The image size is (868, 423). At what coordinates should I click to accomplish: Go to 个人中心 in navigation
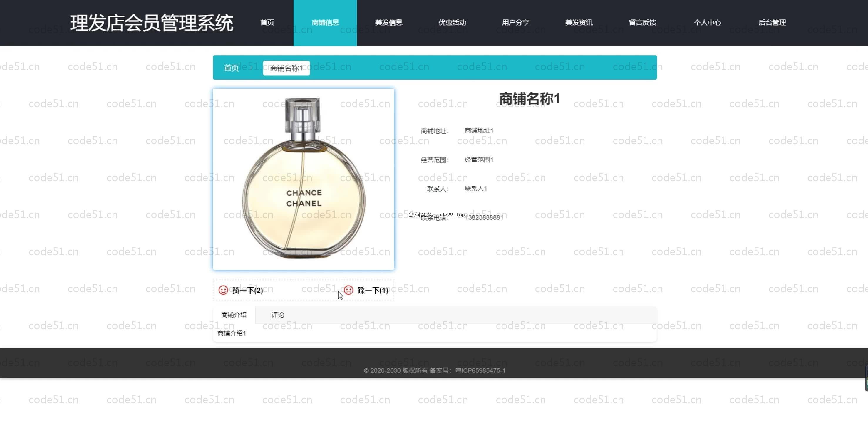[707, 23]
